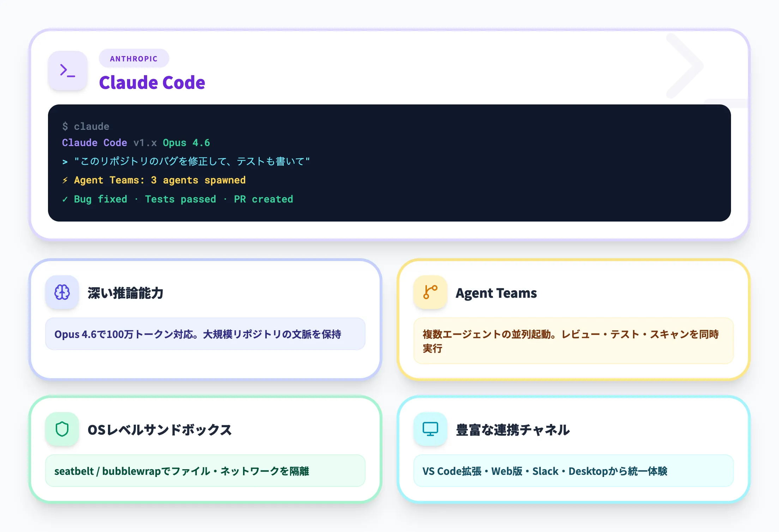Click the '$ claude' command line

click(x=86, y=126)
